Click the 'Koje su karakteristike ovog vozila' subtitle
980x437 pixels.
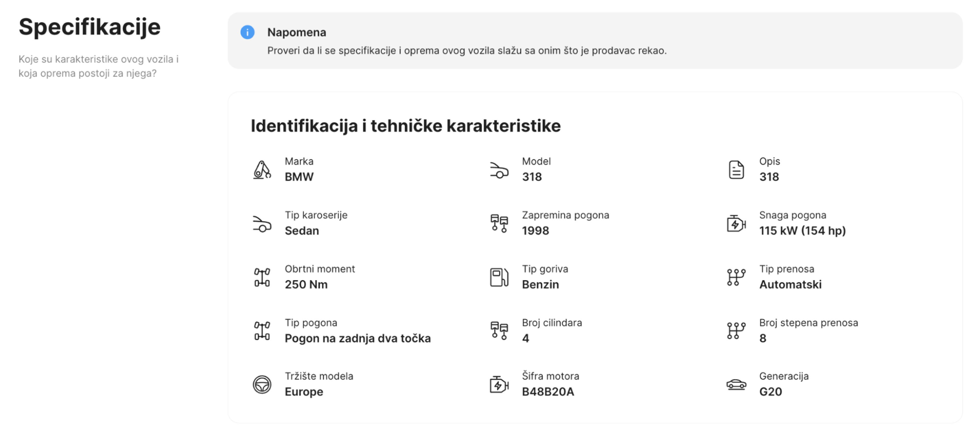click(99, 66)
